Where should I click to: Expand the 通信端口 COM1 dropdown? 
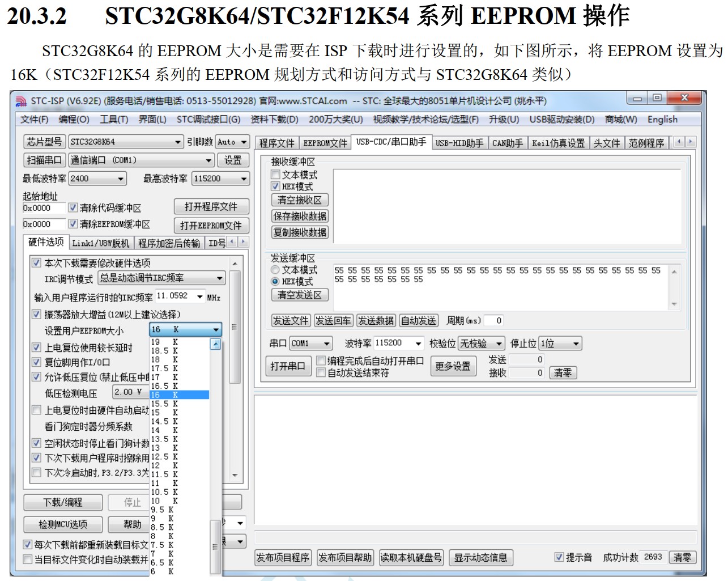[x=208, y=160]
